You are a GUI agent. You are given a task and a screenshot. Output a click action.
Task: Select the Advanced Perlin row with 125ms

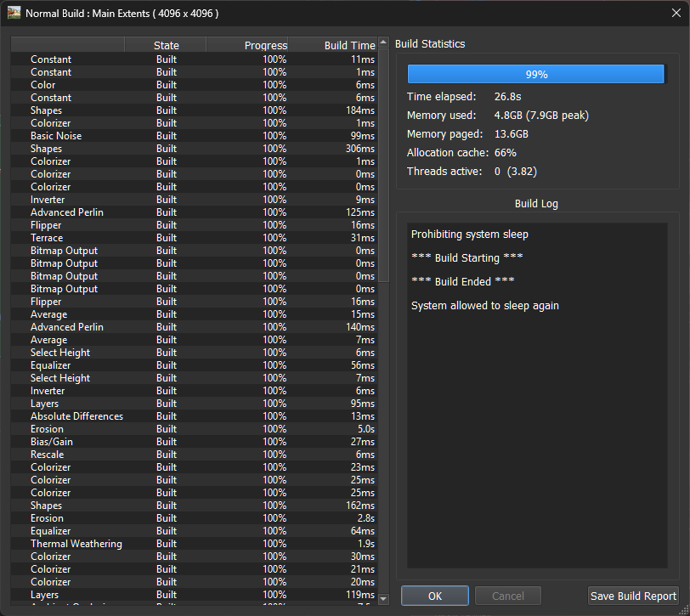coord(194,212)
